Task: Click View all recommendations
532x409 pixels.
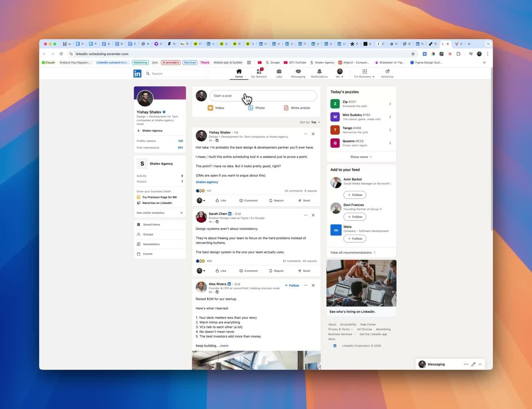Action: tap(353, 253)
